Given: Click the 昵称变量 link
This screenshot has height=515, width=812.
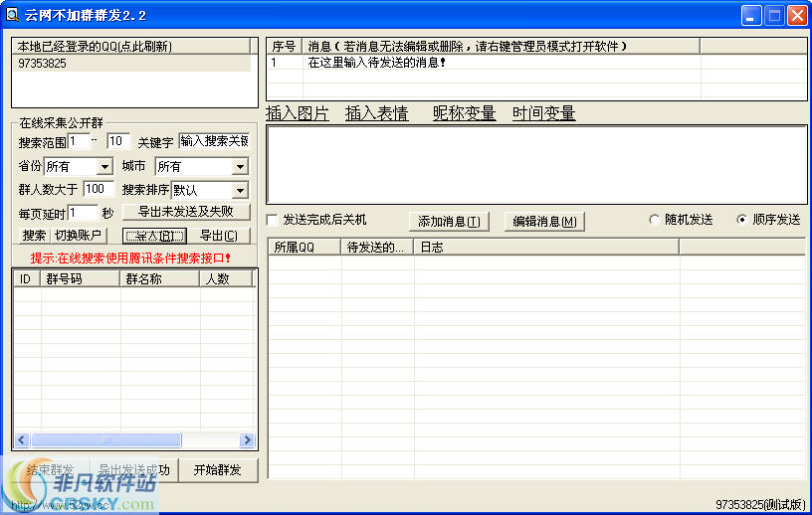Looking at the screenshot, I should 465,112.
